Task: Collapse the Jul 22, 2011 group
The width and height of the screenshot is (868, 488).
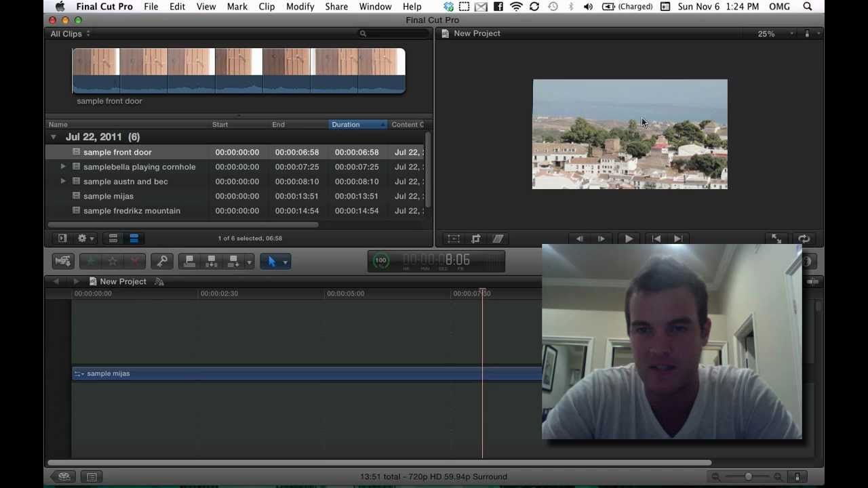Action: click(54, 137)
